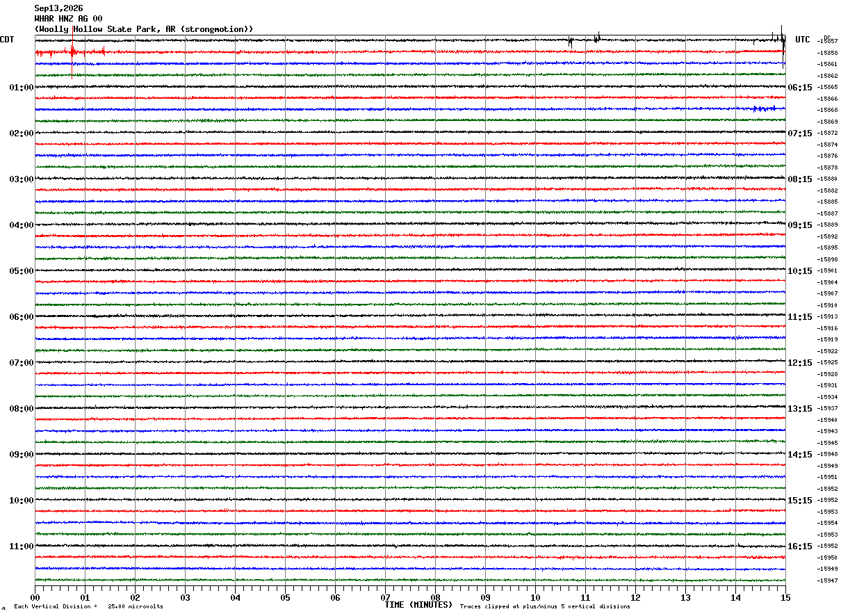
Task: Click the 01:00 CDT time label
Action: click(21, 88)
